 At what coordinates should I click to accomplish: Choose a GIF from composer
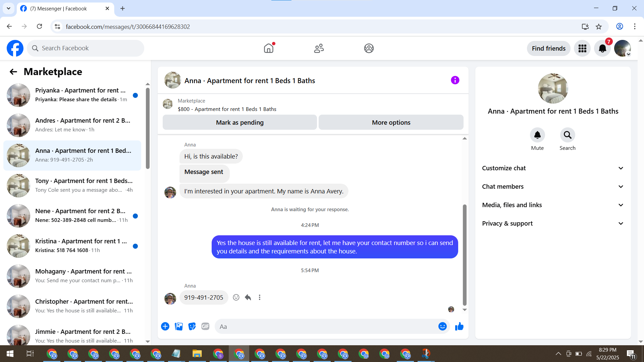click(x=205, y=326)
